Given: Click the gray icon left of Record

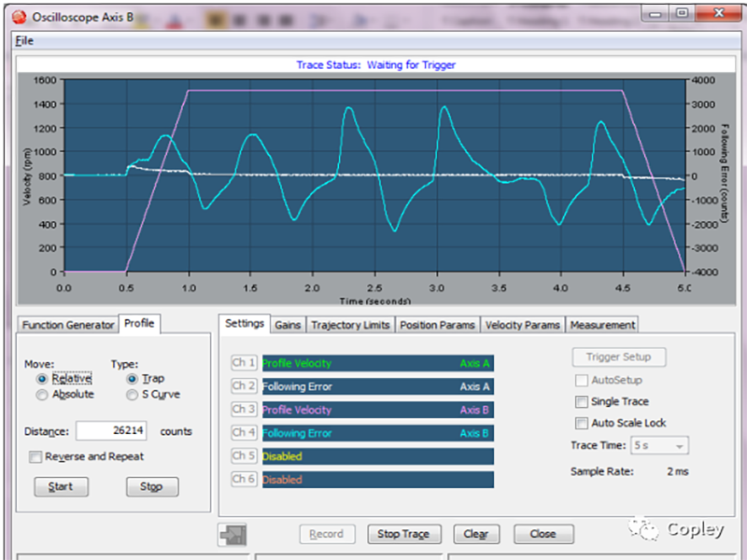Looking at the screenshot, I should (233, 534).
